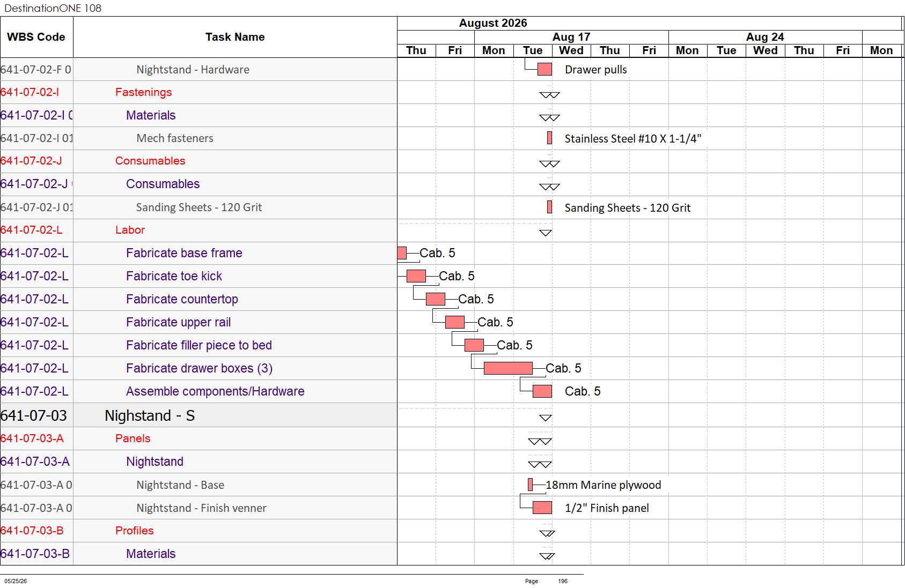Screen dimensions: 905x588
Task: Select the Tue day header under Aug 24
Action: pos(726,50)
